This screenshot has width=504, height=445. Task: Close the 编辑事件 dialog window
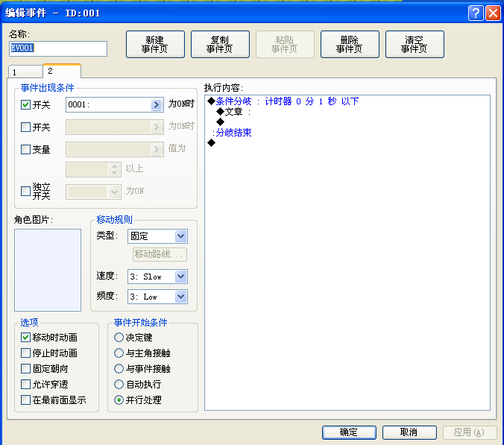(x=493, y=13)
